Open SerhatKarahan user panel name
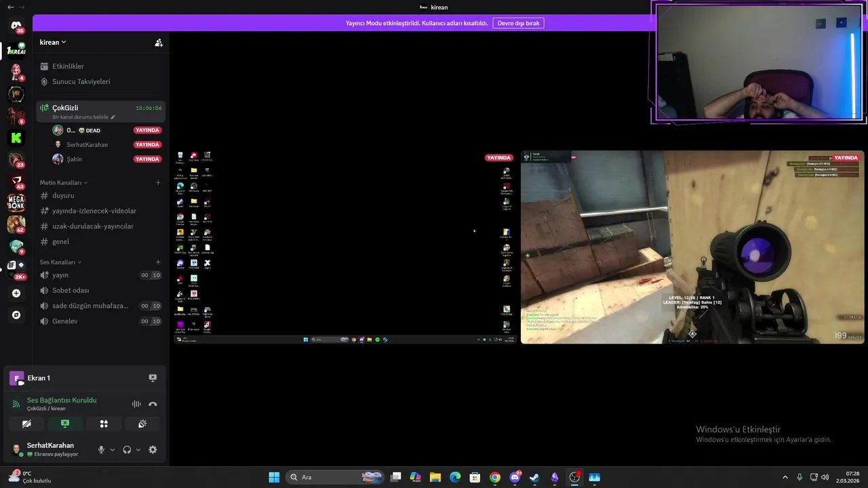 (50, 445)
